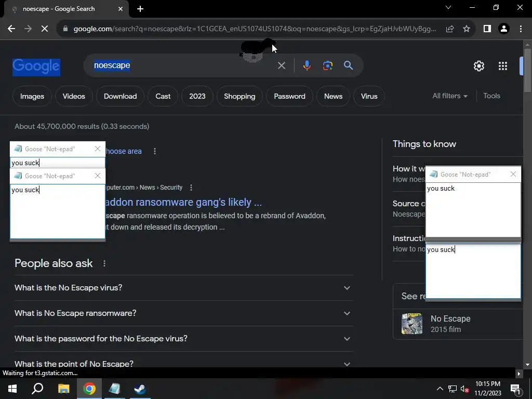Close the right Goose Not-epad window

pyautogui.click(x=513, y=174)
